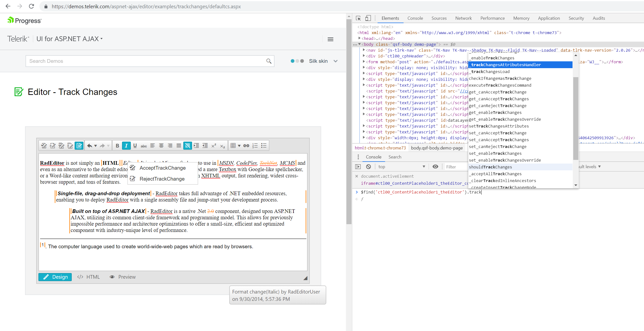The width and height of the screenshot is (644, 331).
Task: Click the Search Demos input field
Action: 146,61
